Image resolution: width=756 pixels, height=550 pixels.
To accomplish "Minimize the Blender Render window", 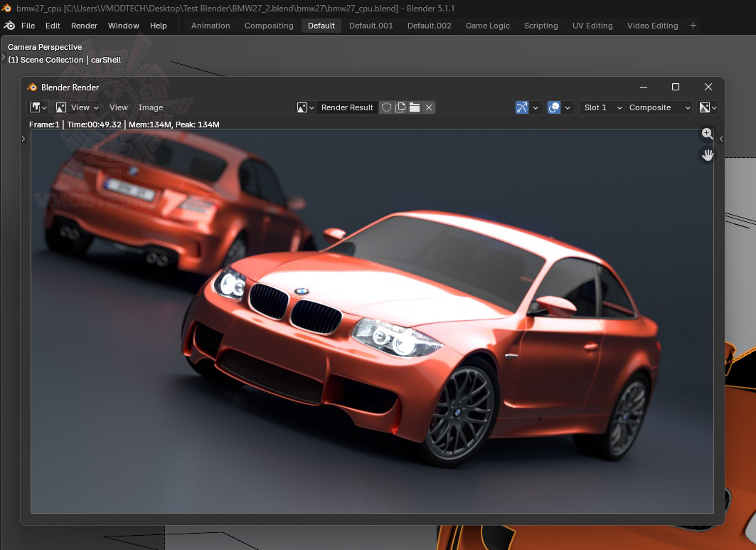I will [643, 87].
